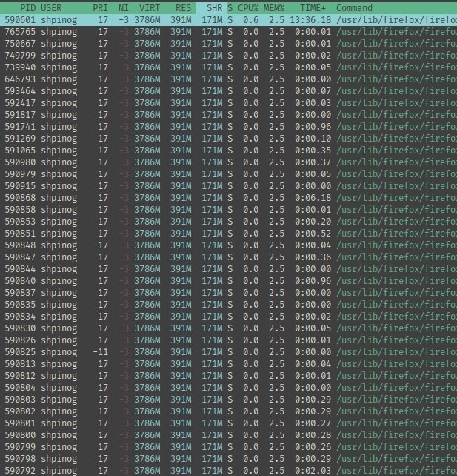The image size is (457, 476).
Task: Select process row with PID 591741
Action: (228, 126)
